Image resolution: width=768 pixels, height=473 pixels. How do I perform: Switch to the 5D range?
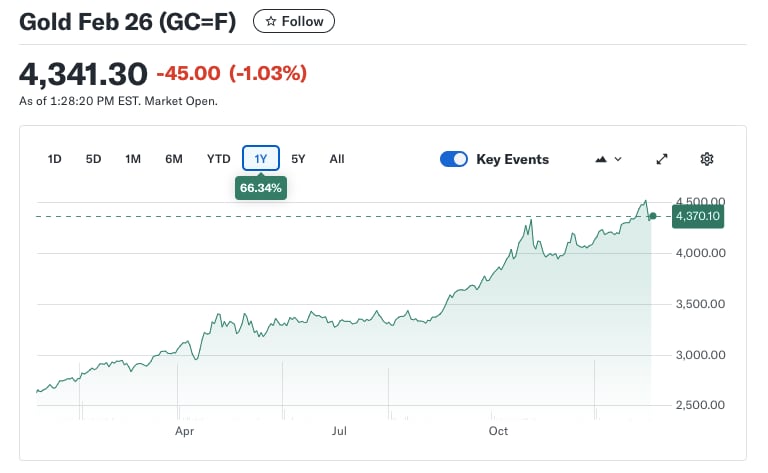click(93, 159)
